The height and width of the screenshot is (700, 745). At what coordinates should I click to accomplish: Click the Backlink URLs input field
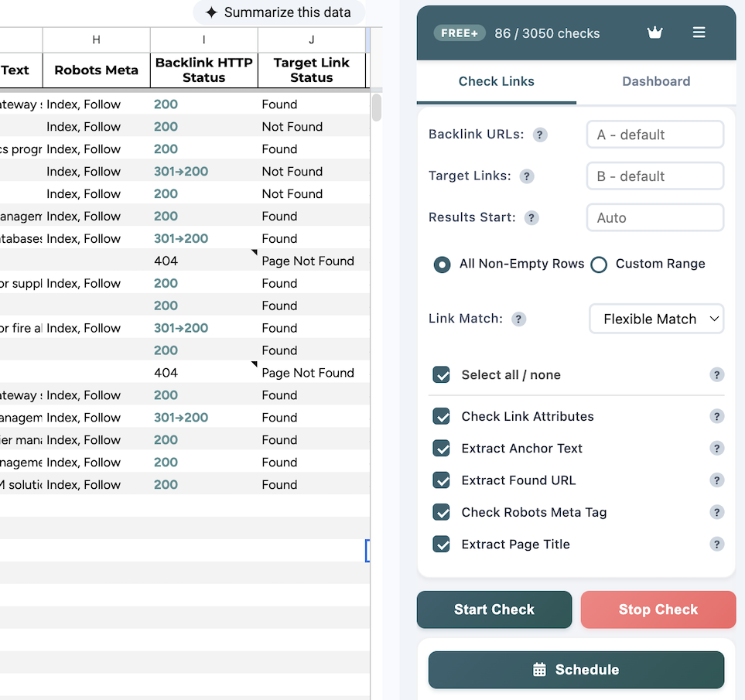(655, 135)
